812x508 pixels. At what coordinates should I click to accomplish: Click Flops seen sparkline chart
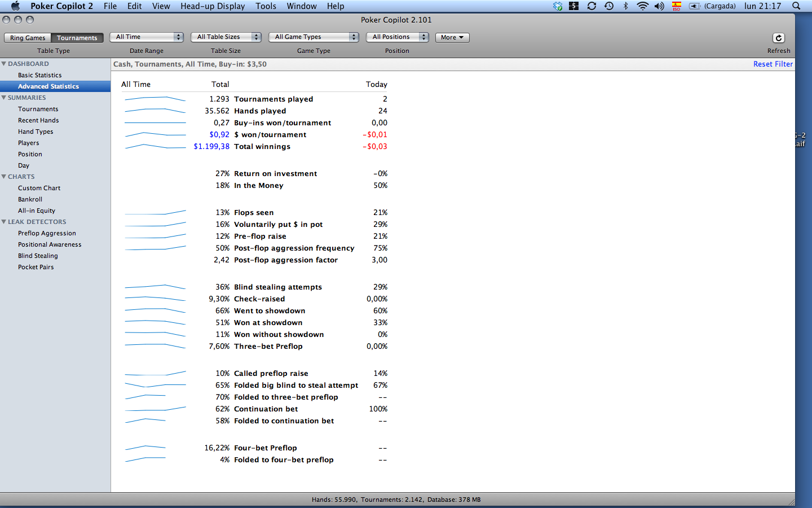(155, 212)
